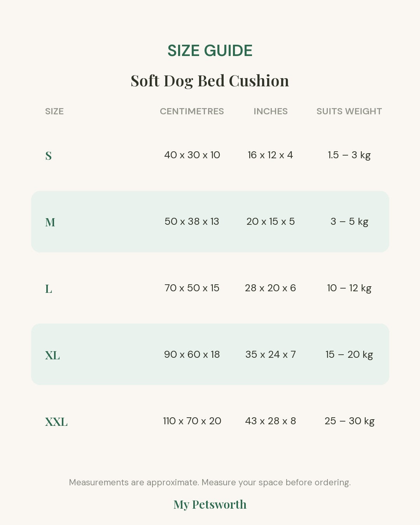This screenshot has width=420, height=525.
Task: Click the SIZE column header
Action: (54, 111)
